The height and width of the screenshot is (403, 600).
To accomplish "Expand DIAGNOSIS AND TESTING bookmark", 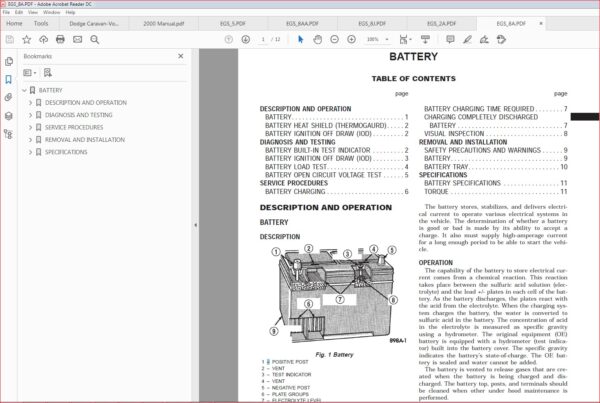I will [x=30, y=115].
